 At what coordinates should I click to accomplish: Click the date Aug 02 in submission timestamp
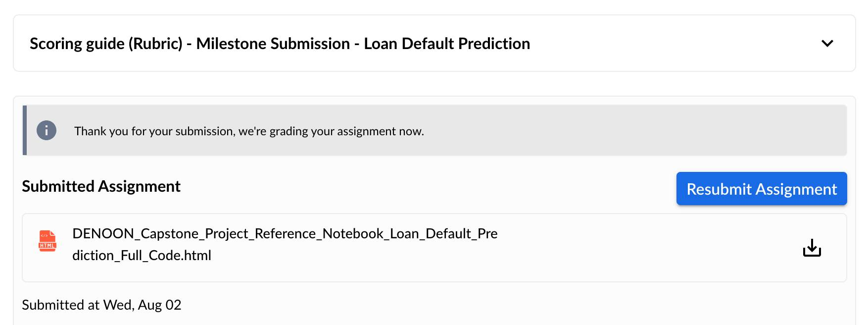(159, 305)
